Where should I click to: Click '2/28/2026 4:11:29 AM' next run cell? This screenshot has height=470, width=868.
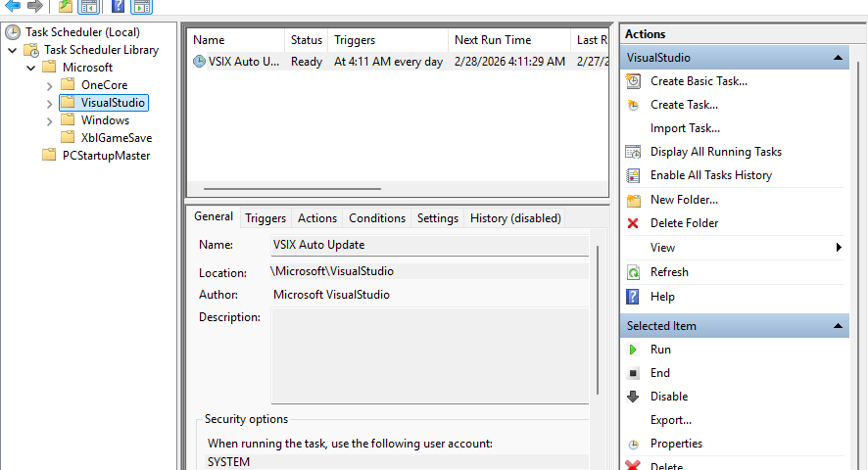point(509,62)
